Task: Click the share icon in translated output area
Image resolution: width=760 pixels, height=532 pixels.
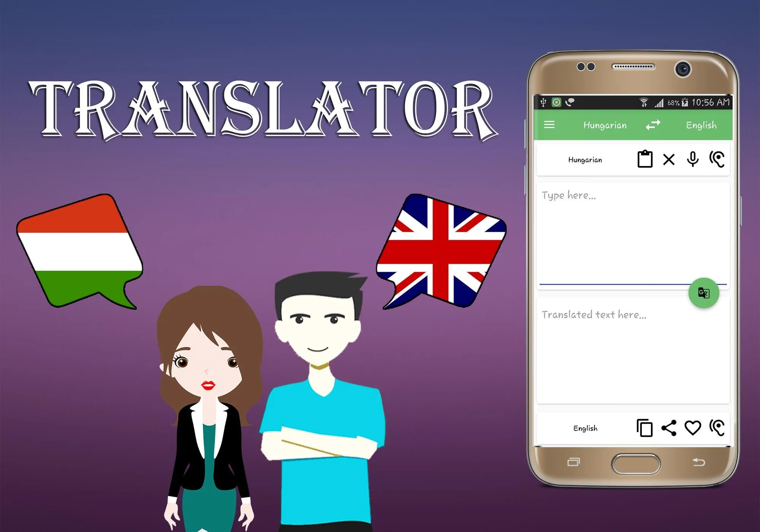Action: (x=669, y=428)
